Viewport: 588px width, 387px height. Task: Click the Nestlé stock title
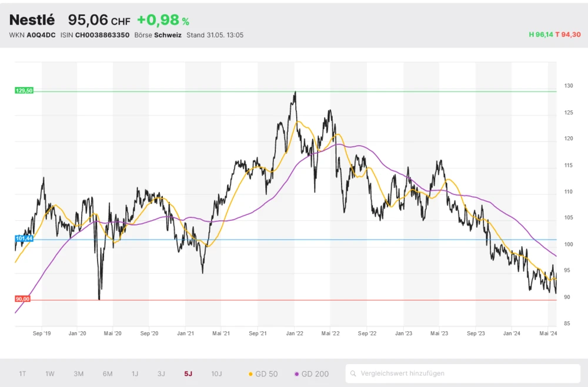coord(32,20)
